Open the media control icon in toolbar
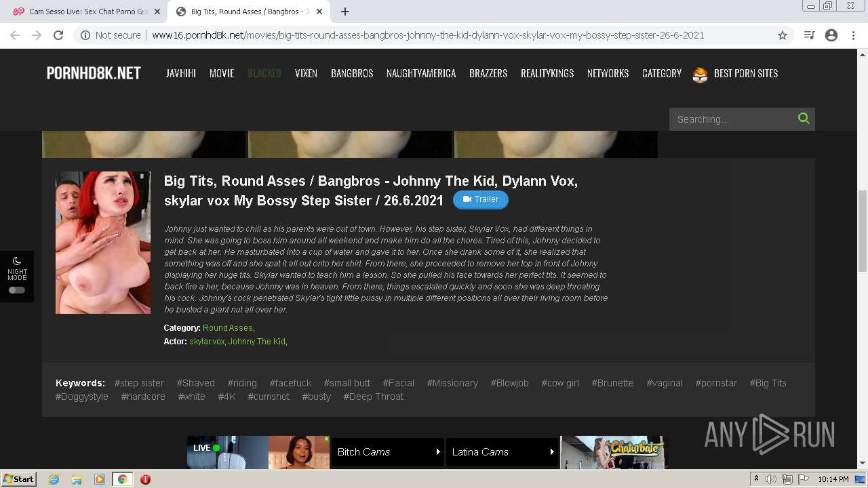Image resolution: width=868 pixels, height=488 pixels. pos(809,35)
